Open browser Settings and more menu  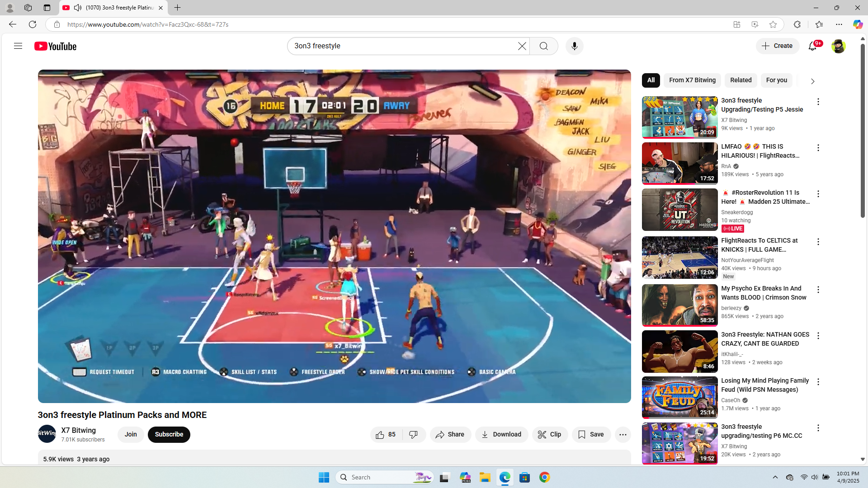[x=839, y=24]
